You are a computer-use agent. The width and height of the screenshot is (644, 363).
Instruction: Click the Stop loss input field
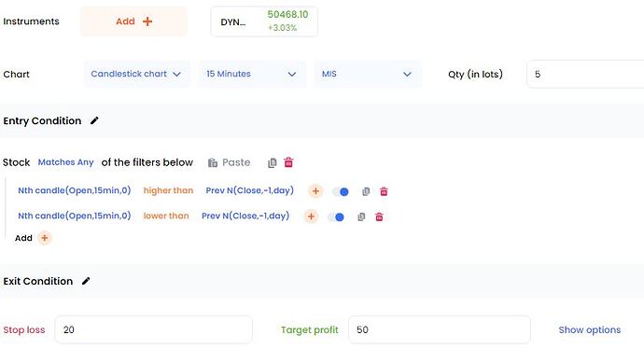[x=153, y=329]
